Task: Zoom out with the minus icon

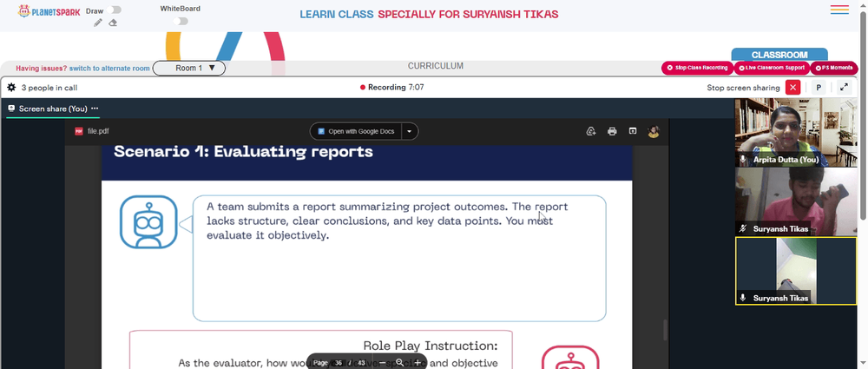Action: pyautogui.click(x=382, y=363)
